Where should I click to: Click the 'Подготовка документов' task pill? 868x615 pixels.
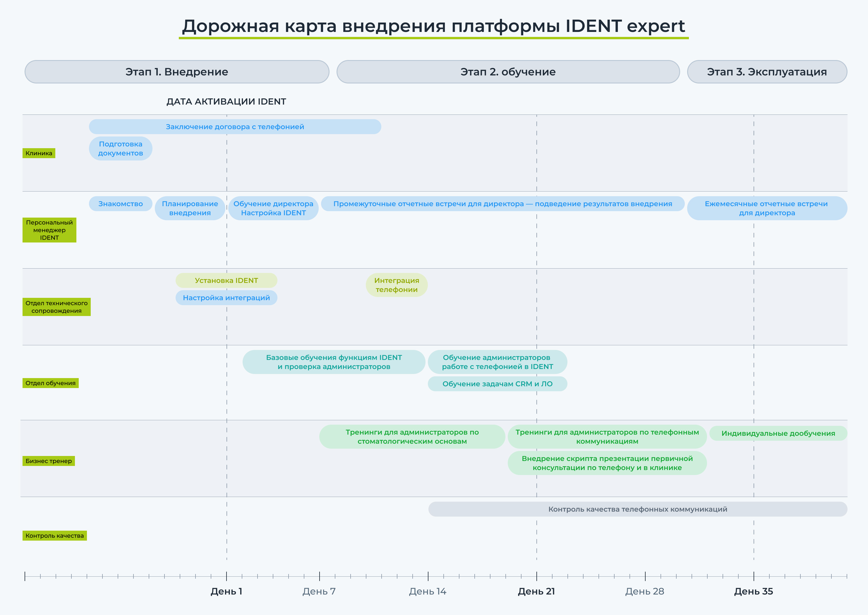(121, 148)
